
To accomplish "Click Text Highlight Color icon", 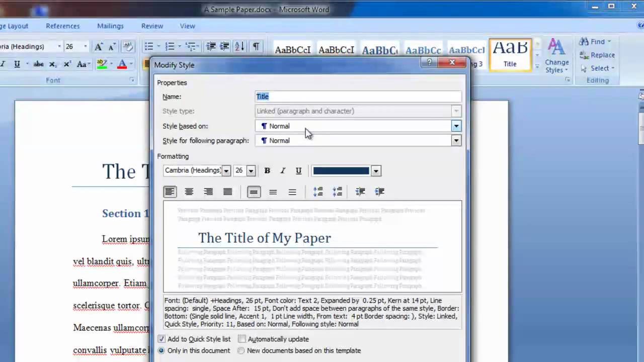I will (x=102, y=64).
